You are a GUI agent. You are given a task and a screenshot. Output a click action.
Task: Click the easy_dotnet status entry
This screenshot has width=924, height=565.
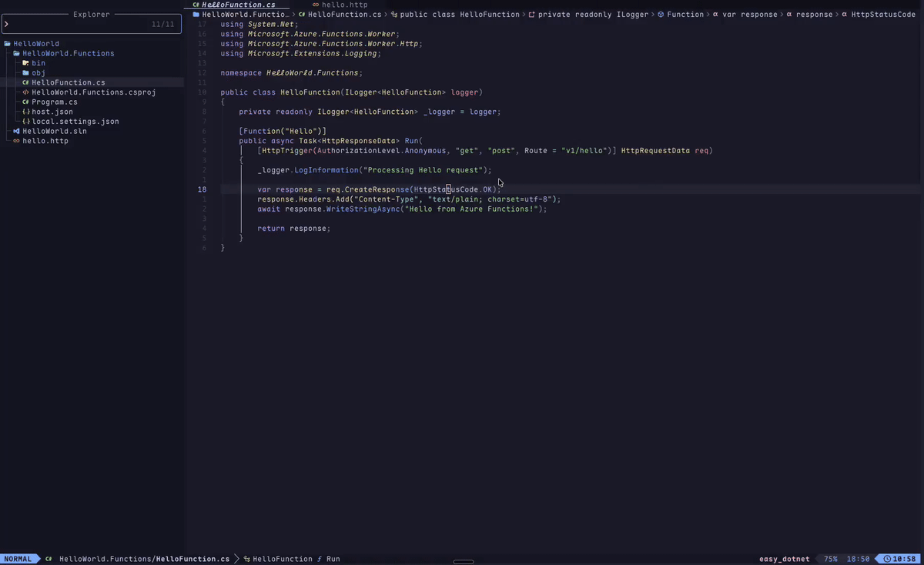coord(785,559)
